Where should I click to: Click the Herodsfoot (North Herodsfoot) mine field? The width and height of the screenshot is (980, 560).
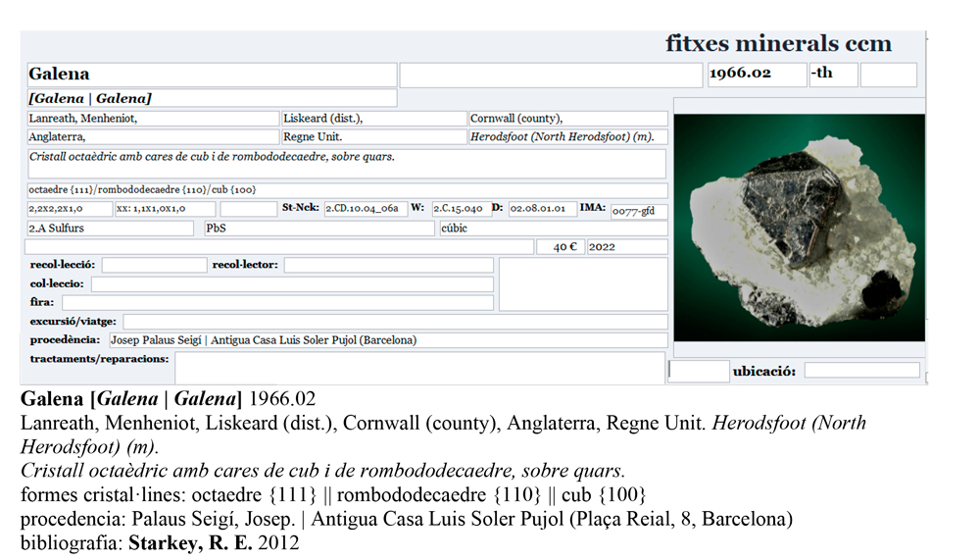pyautogui.click(x=568, y=136)
